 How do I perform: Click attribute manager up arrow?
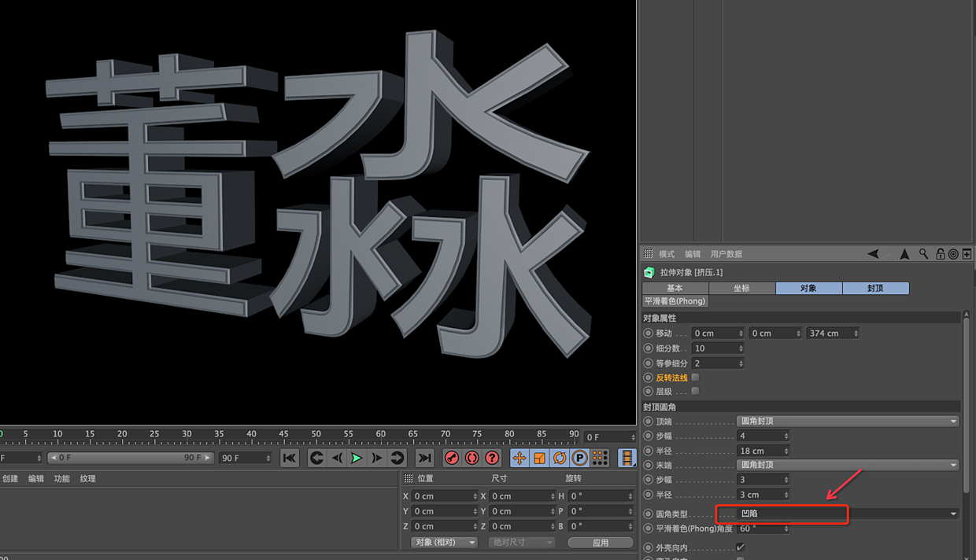coord(904,254)
